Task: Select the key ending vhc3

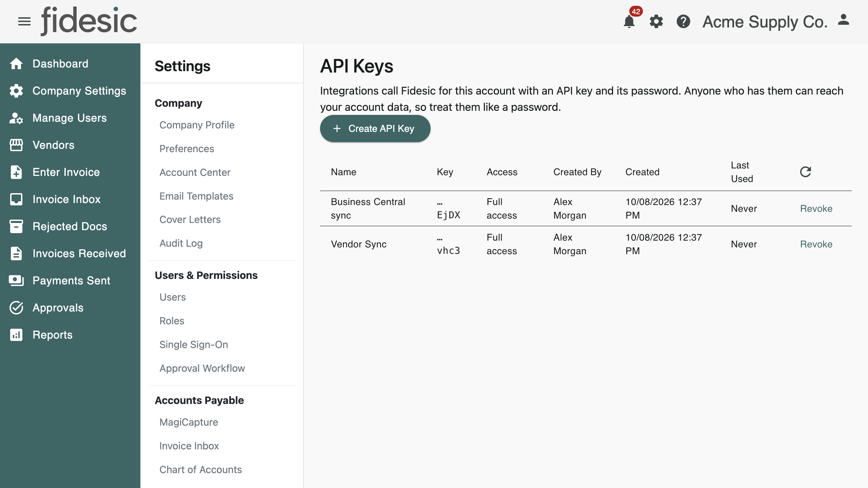Action: click(x=449, y=244)
